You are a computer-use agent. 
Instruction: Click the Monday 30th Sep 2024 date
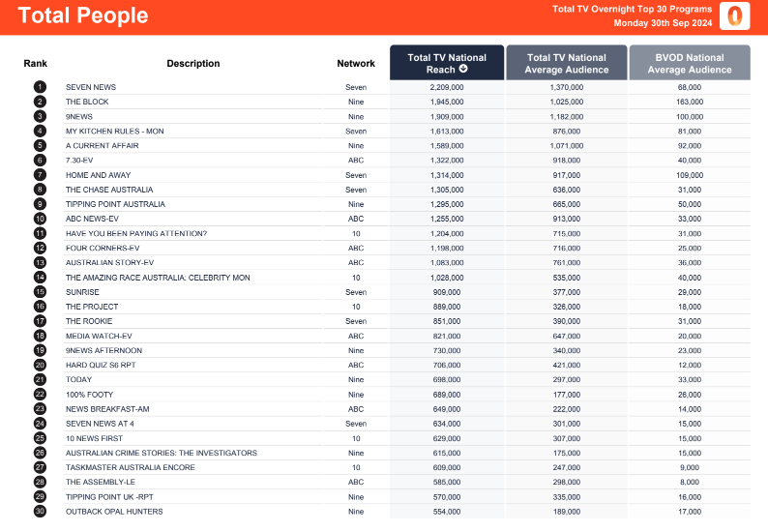point(663,23)
